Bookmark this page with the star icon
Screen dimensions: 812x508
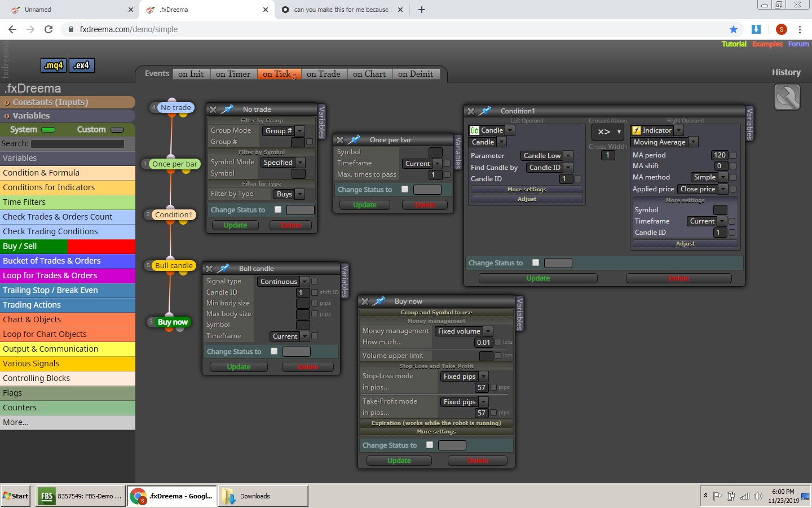(733, 29)
